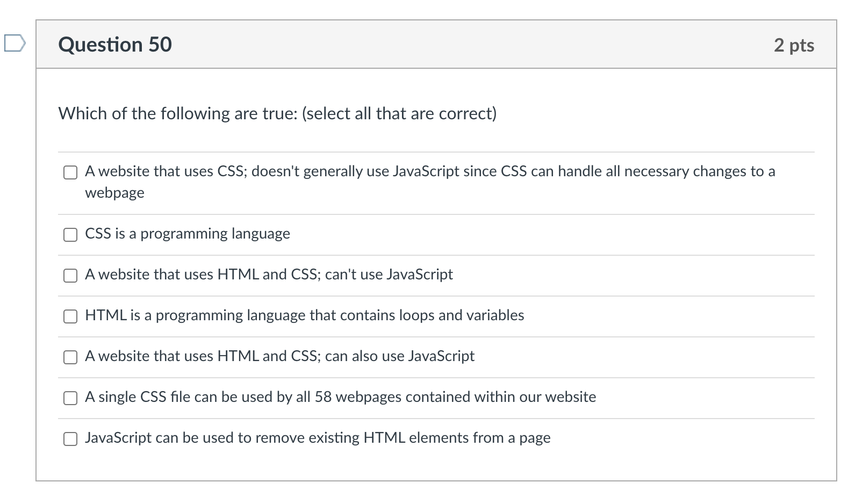Click the answer text 'can also use JavaScript'
848x504 pixels.
[279, 356]
